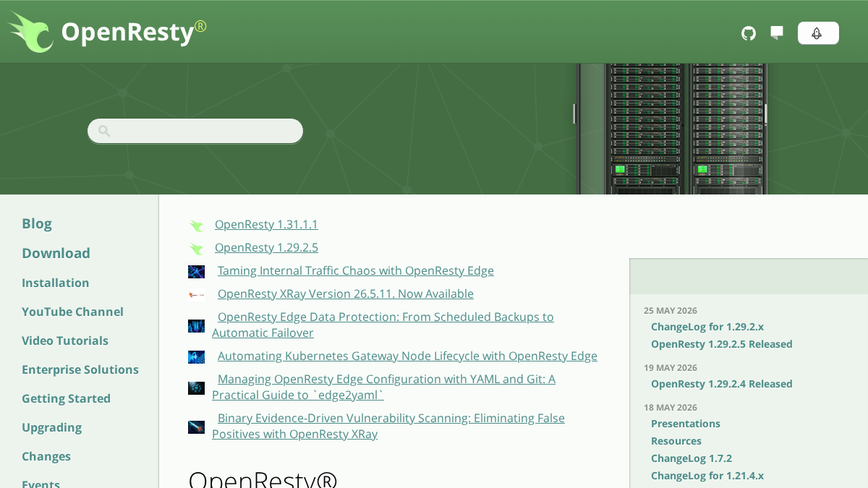This screenshot has width=868, height=488.
Task: Open Enterprise Solutions in the sidebar
Action: (80, 369)
